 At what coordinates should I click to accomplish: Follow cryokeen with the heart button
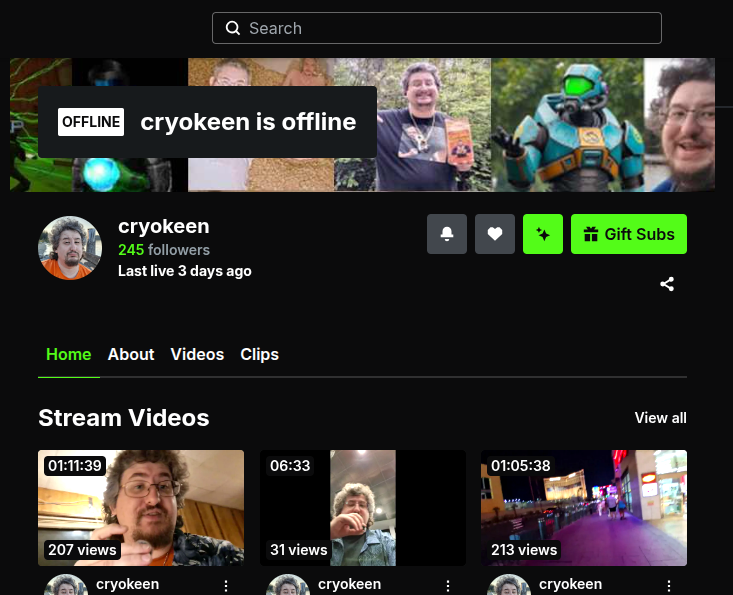click(495, 234)
